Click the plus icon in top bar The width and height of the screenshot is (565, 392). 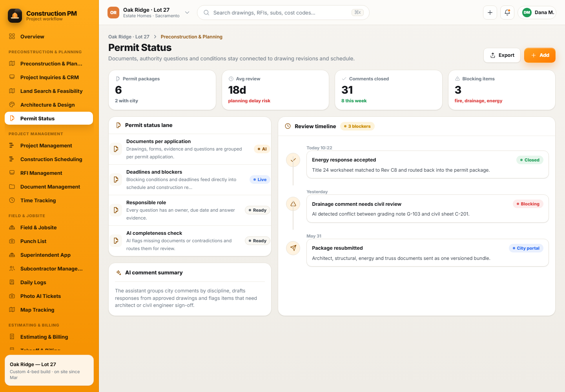[490, 13]
